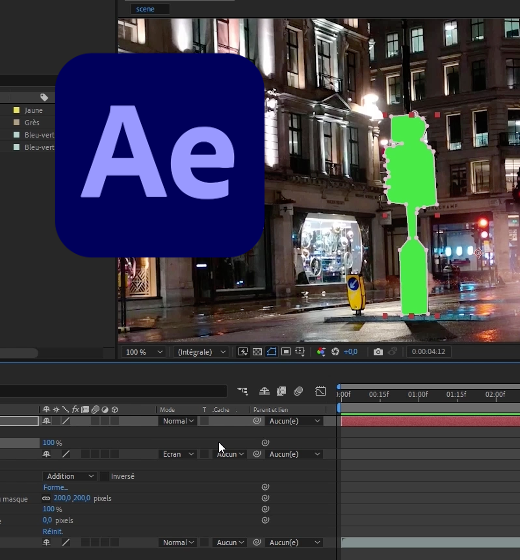Select the red layer bar in timeline

click(430, 421)
